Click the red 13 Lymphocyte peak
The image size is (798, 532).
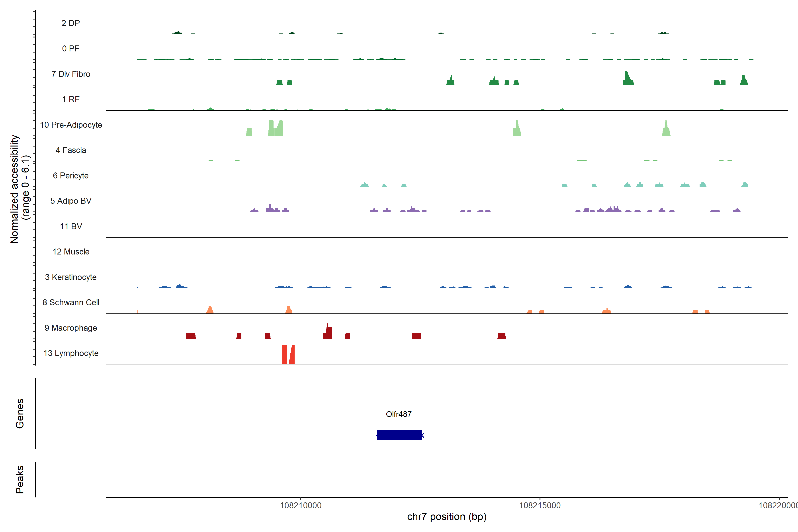click(x=284, y=355)
